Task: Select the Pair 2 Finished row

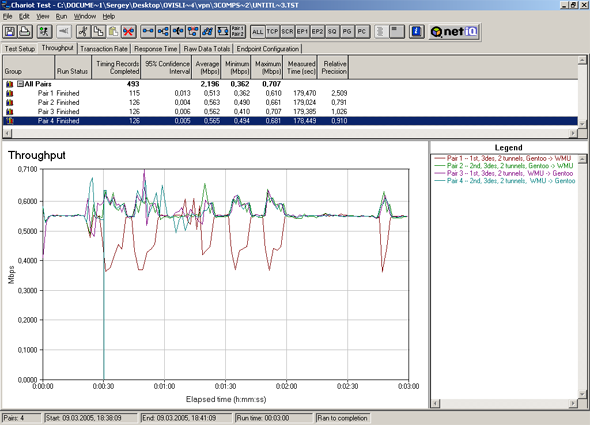Action: point(290,102)
